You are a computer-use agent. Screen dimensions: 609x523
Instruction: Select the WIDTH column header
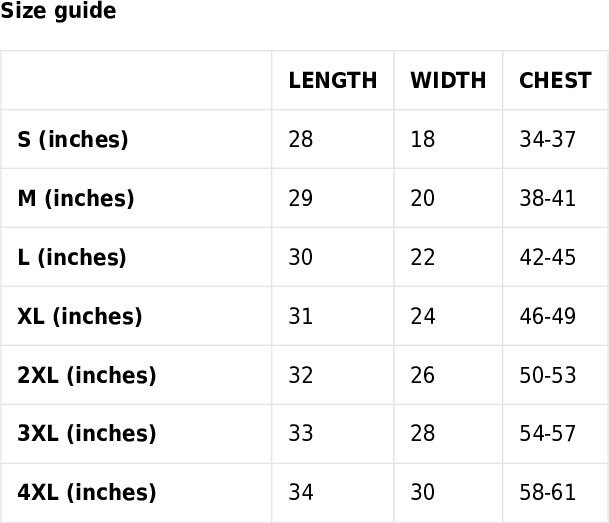coord(448,81)
